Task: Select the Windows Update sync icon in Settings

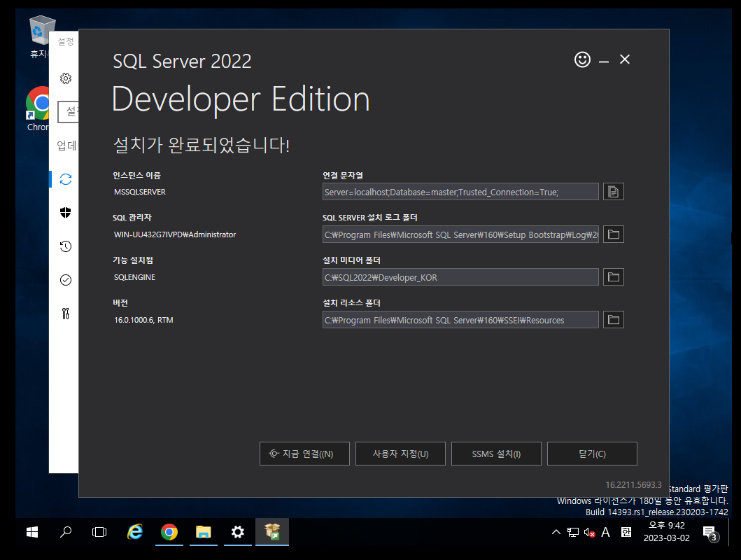Action: tap(66, 179)
